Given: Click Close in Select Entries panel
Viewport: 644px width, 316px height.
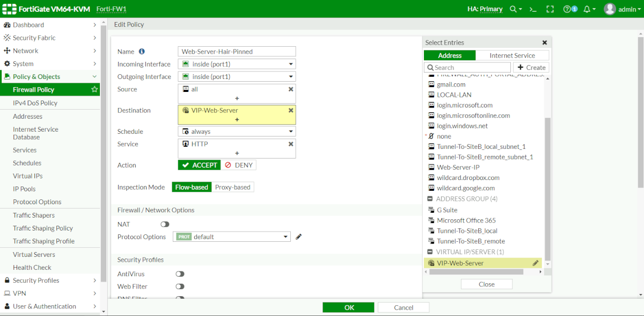Looking at the screenshot, I should [x=487, y=284].
